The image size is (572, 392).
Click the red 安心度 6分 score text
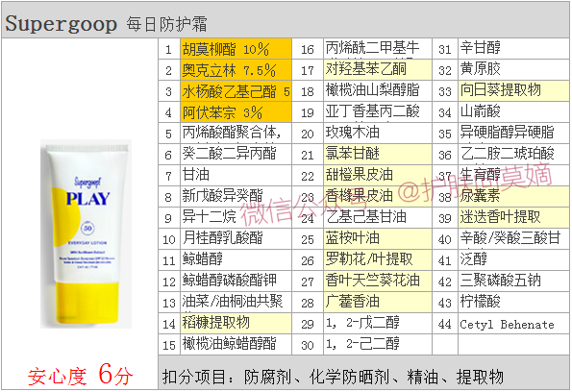[80, 376]
